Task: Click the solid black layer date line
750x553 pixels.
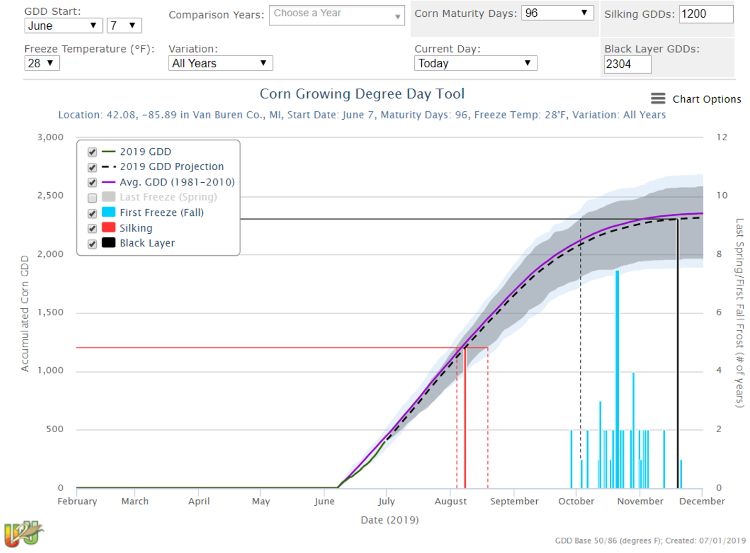Action: tap(677, 353)
